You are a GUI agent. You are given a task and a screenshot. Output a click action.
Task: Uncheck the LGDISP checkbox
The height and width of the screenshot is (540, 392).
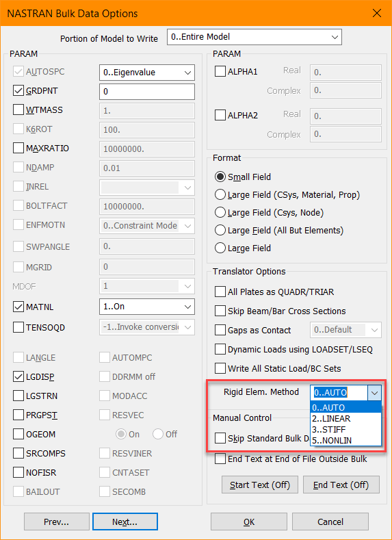tap(18, 376)
